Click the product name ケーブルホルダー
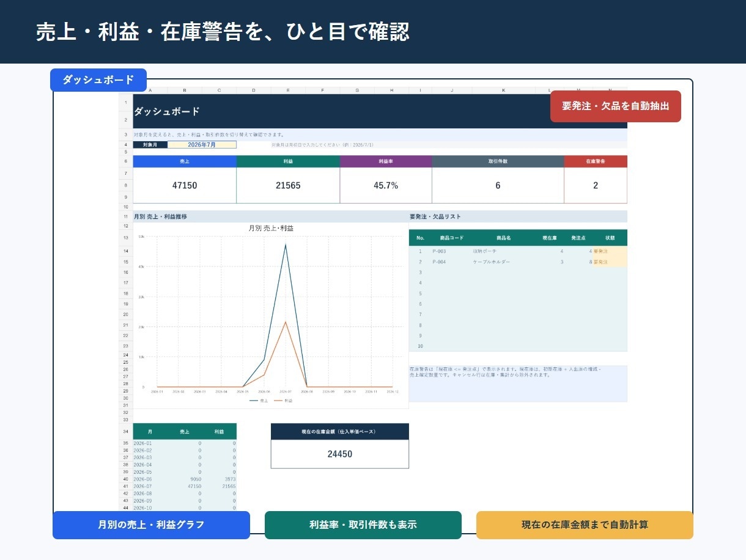The image size is (746, 560). (491, 262)
